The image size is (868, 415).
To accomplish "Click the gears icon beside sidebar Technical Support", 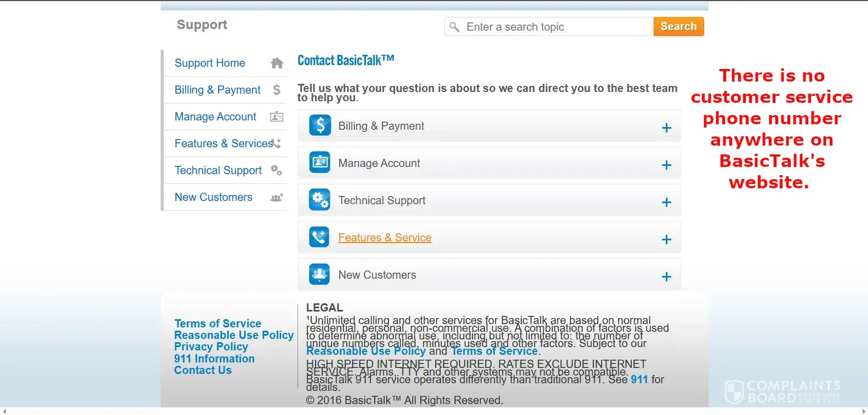I will point(277,170).
